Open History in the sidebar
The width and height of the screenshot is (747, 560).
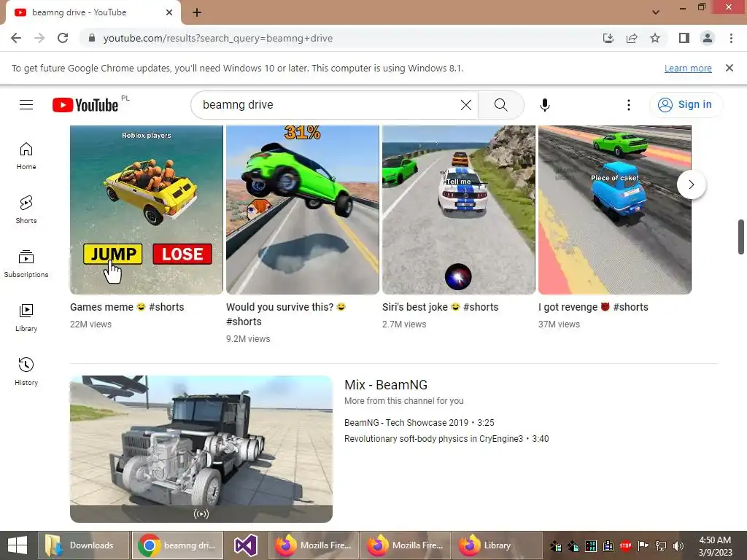pyautogui.click(x=26, y=371)
